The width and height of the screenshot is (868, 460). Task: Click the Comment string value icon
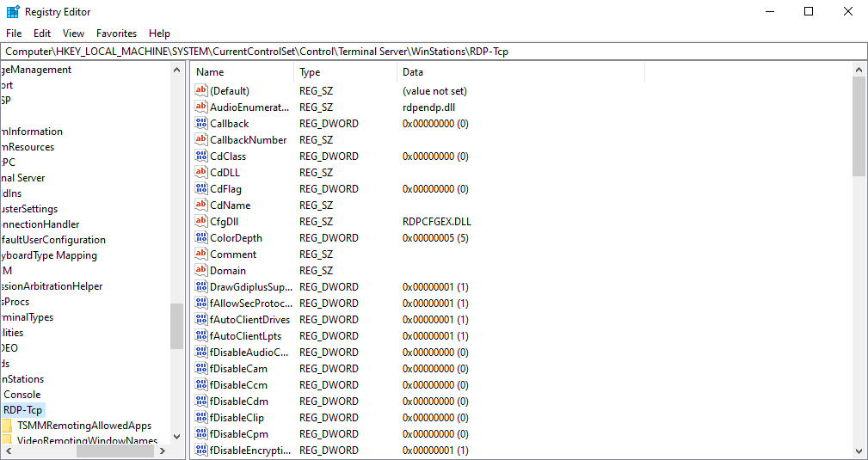click(201, 255)
